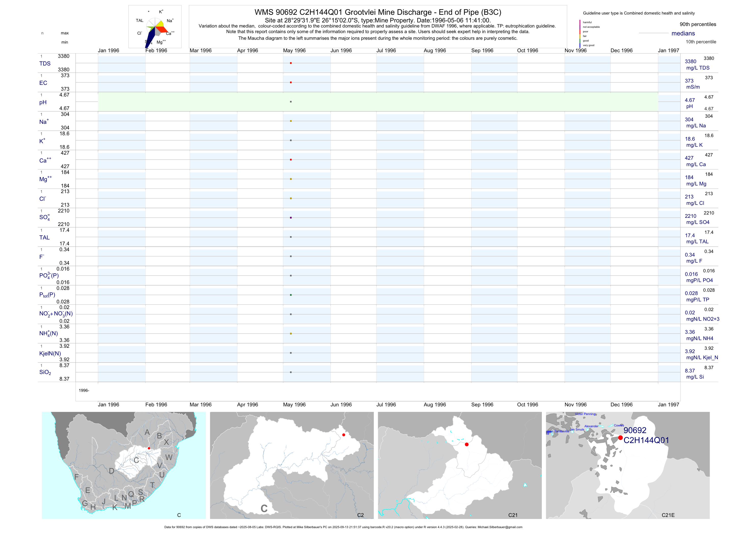This screenshot has width=756, height=535.
Task: Click the yellow NH4(N) data point marker
Action: click(x=291, y=334)
